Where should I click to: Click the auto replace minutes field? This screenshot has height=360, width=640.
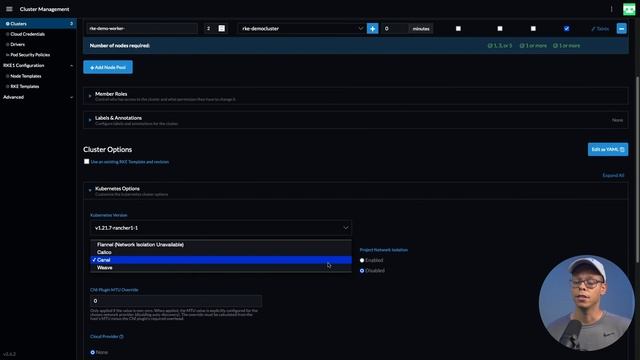[394, 29]
